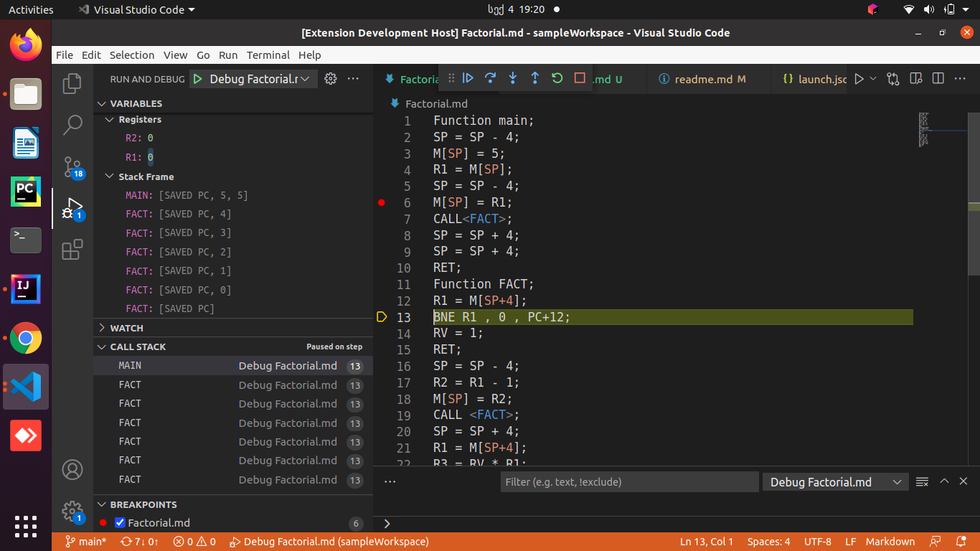Switch to the launch.json tab
Screen dimensions: 980x551
click(x=811, y=79)
